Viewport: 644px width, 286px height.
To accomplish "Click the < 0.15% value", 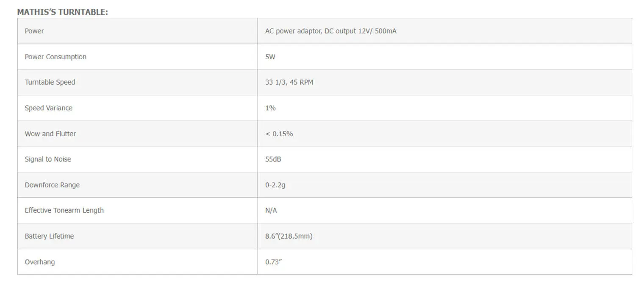I will click(279, 134).
